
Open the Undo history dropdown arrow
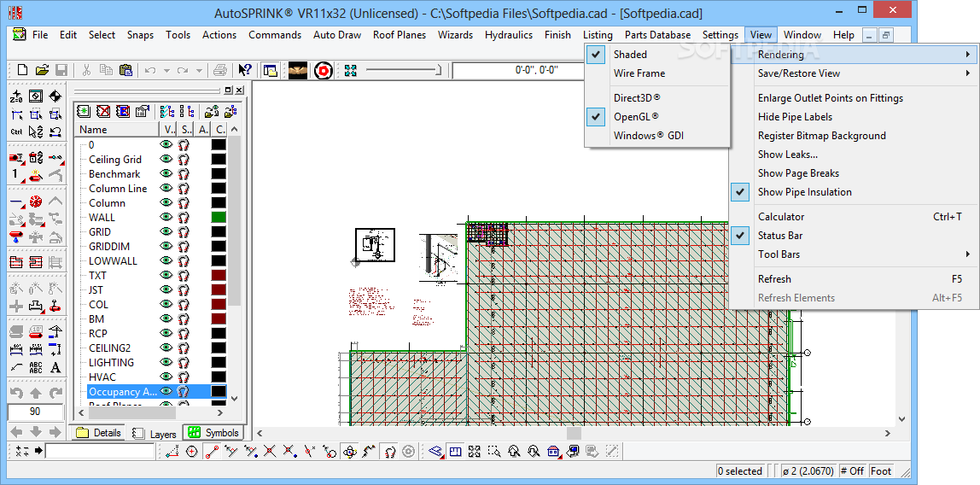pos(166,71)
